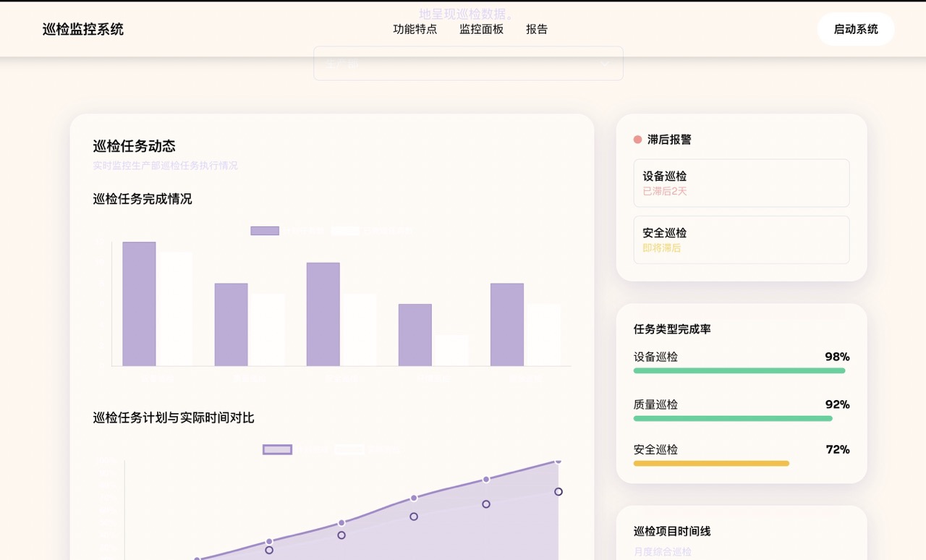Click the white bar chart legend swatch
Screen dimensions: 926x560
click(x=345, y=231)
